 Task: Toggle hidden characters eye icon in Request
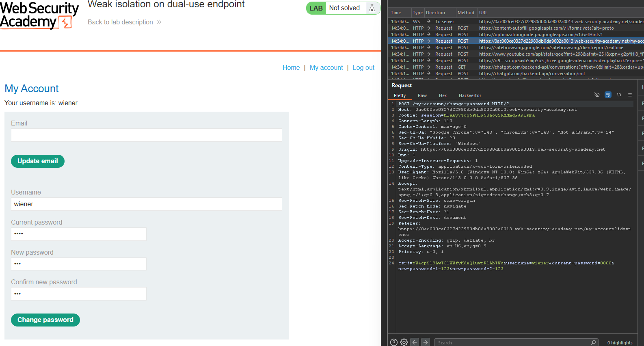597,95
